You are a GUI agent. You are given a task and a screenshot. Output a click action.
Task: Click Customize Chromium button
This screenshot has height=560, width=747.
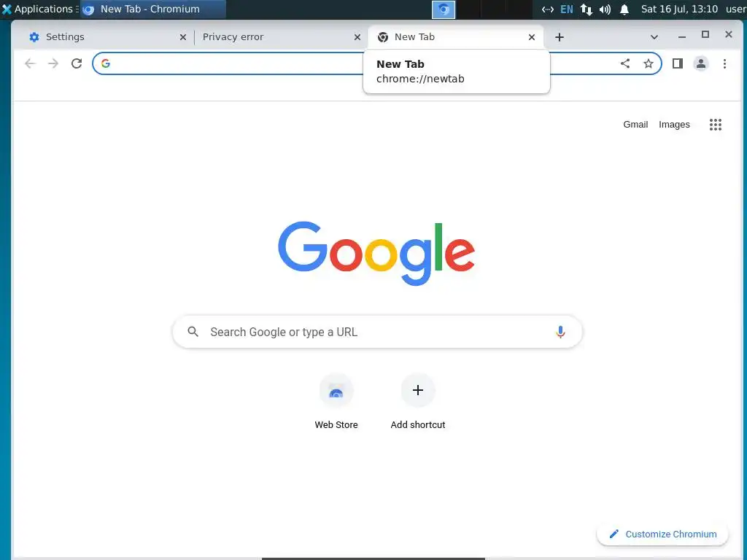click(662, 534)
